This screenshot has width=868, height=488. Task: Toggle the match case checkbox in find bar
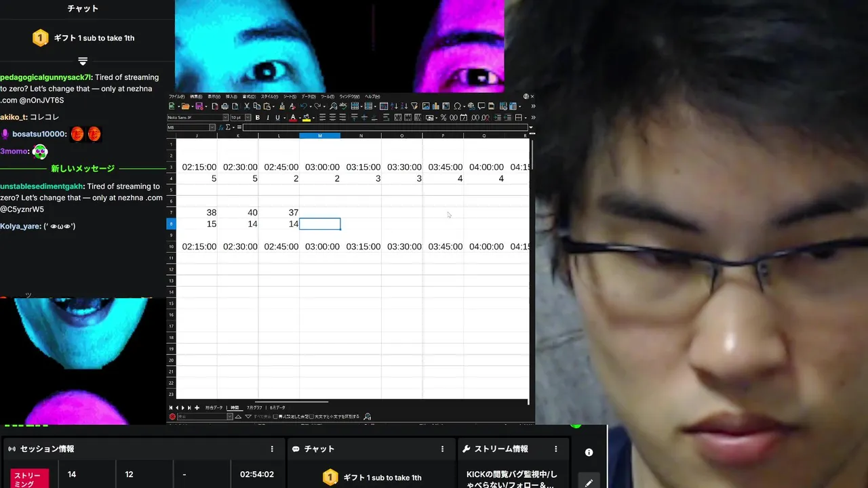tap(311, 417)
